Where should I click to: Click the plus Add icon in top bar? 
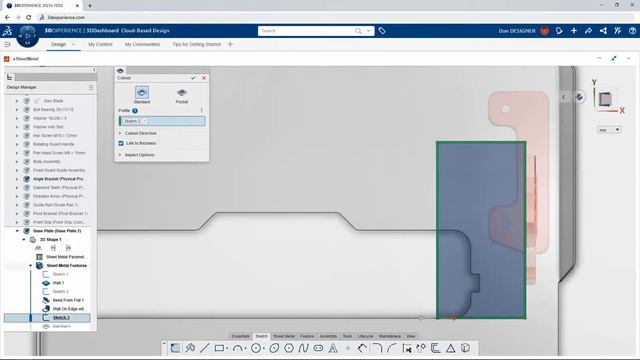click(x=574, y=31)
